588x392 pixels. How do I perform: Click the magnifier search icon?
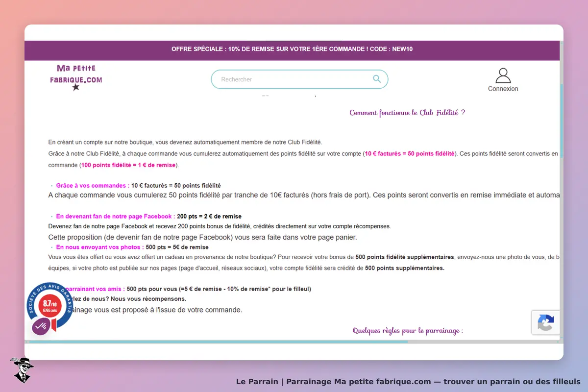pyautogui.click(x=377, y=79)
